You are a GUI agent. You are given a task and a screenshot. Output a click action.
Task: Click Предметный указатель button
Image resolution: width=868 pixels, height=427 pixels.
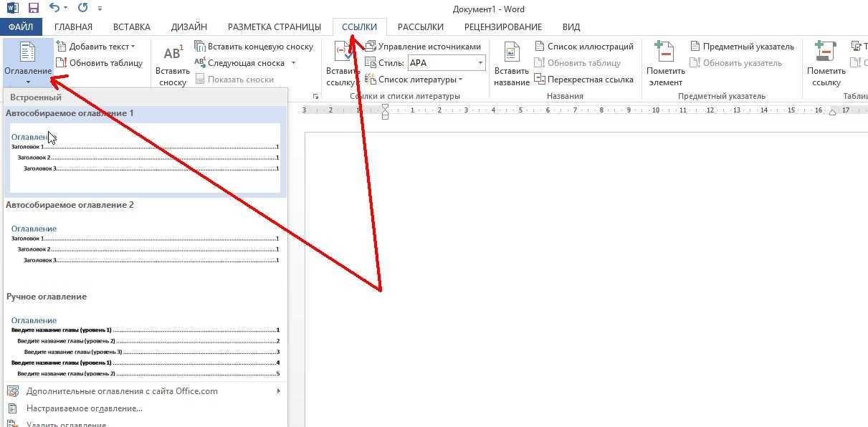pyautogui.click(x=742, y=47)
